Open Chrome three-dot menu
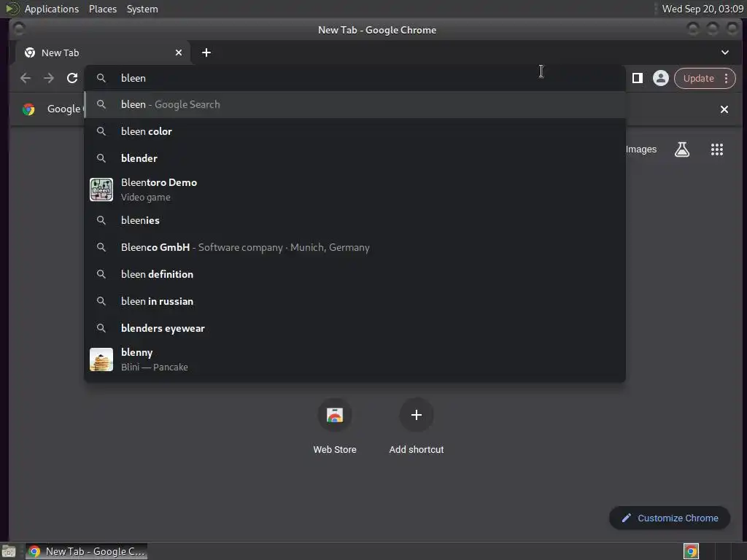The image size is (747, 560). click(726, 78)
